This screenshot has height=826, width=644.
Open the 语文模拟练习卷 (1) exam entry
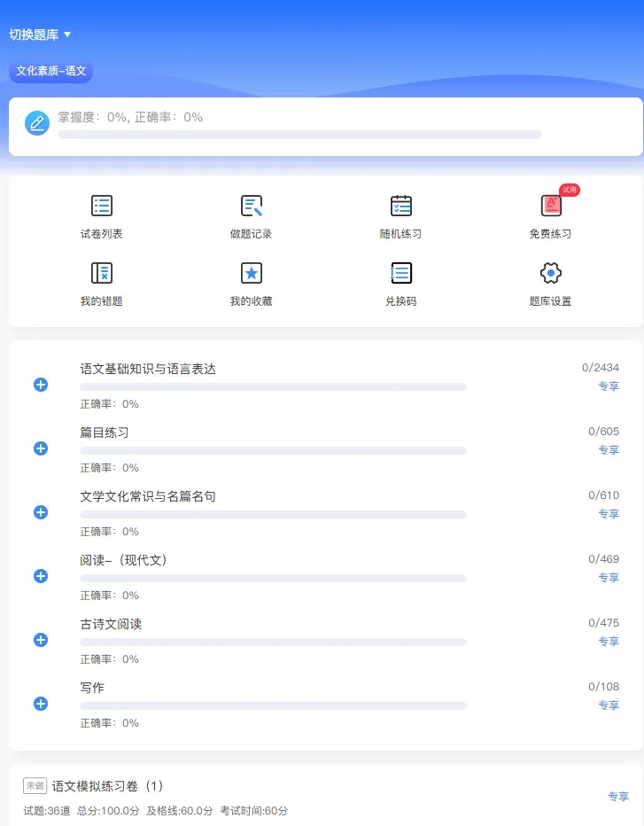pos(108,786)
